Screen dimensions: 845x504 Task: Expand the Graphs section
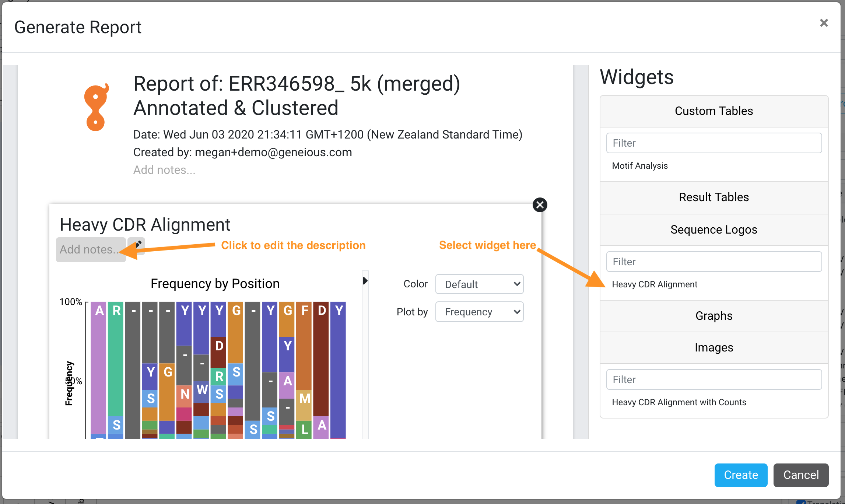[714, 316]
